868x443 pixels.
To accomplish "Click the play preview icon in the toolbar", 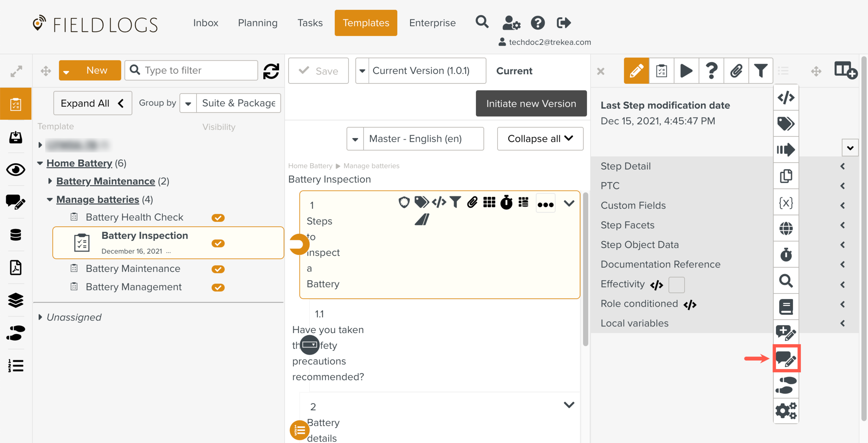I will 686,71.
